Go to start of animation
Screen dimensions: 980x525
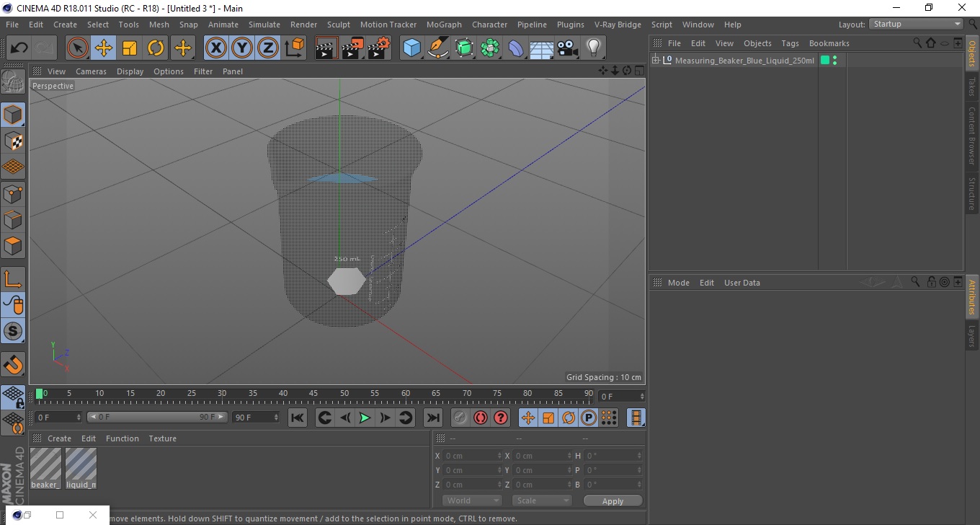[x=298, y=418]
